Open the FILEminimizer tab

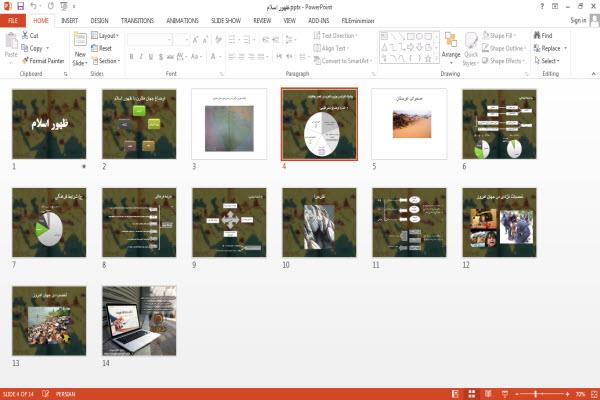[358, 21]
